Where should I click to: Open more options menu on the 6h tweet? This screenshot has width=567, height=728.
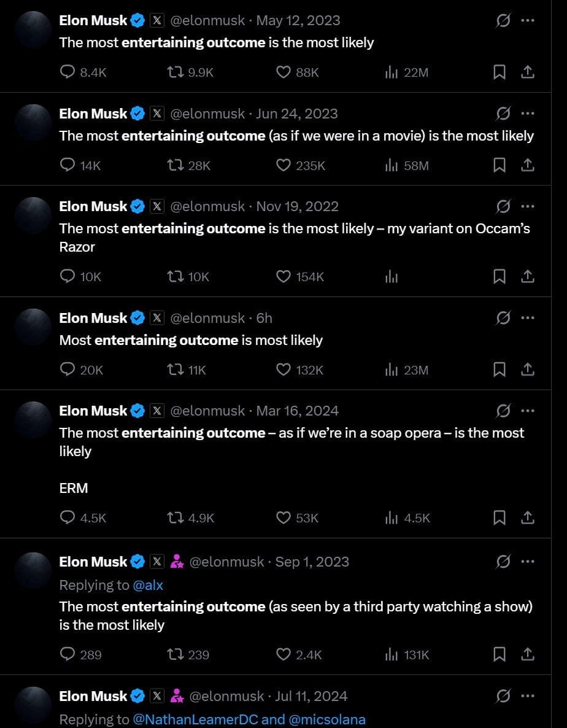[x=528, y=318]
